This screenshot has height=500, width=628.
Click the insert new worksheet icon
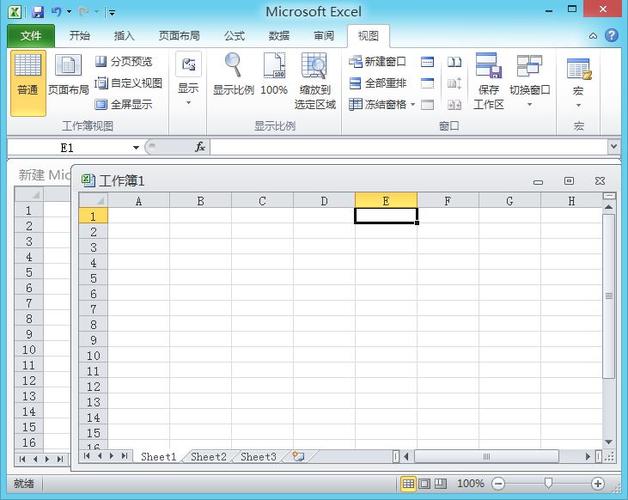298,456
